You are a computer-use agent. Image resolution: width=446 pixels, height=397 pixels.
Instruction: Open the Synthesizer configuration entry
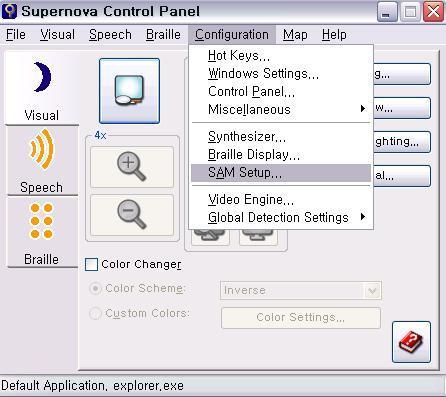coord(281,137)
